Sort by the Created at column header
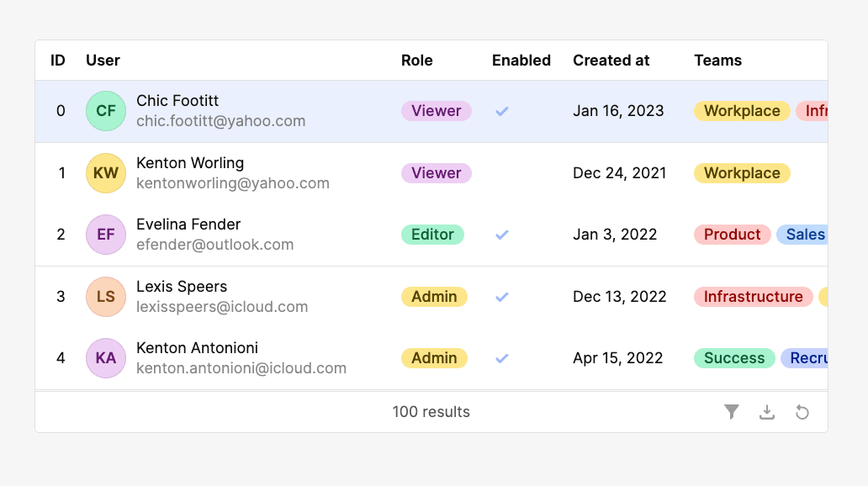 (x=611, y=61)
